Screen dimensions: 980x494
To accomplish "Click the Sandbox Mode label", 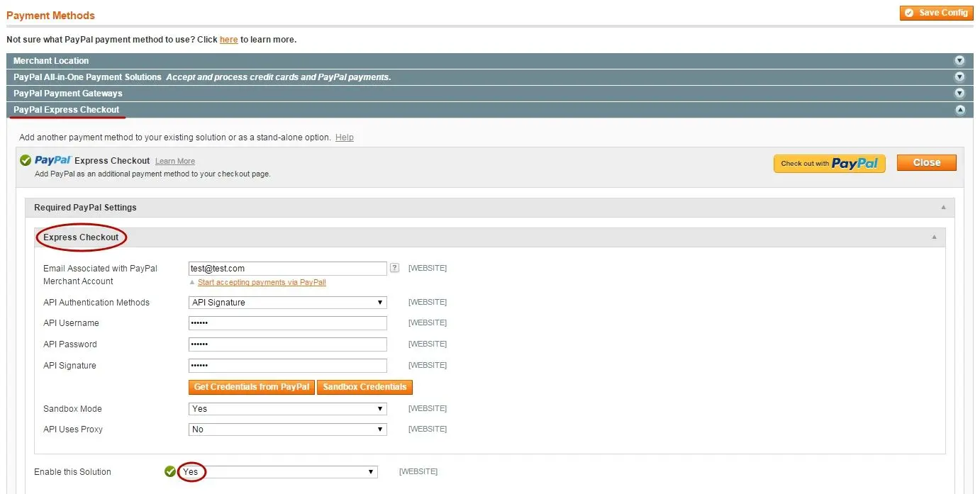I will [72, 409].
